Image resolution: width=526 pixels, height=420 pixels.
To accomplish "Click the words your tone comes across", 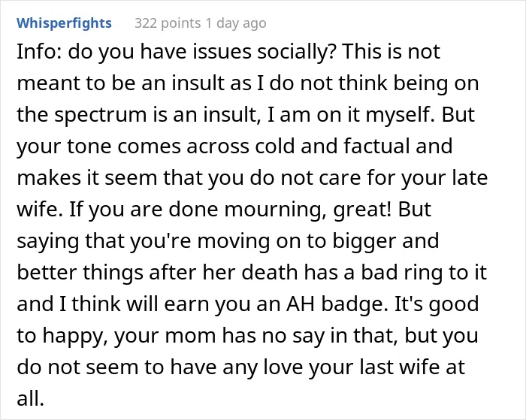I will [x=133, y=147].
